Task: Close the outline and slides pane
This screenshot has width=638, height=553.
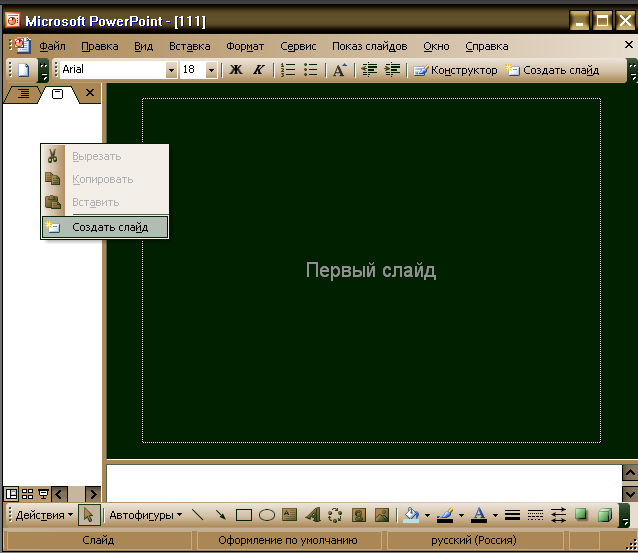Action: (90, 93)
